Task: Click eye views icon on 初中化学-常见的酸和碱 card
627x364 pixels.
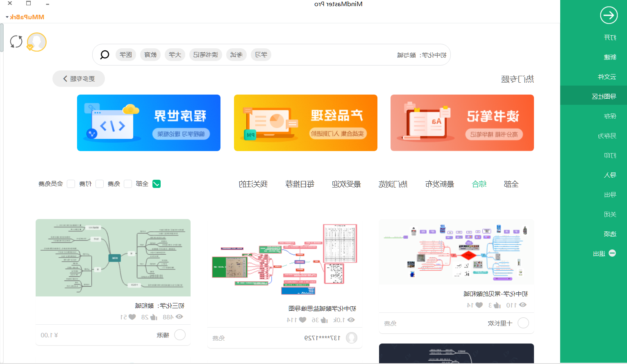Action: pos(522,305)
